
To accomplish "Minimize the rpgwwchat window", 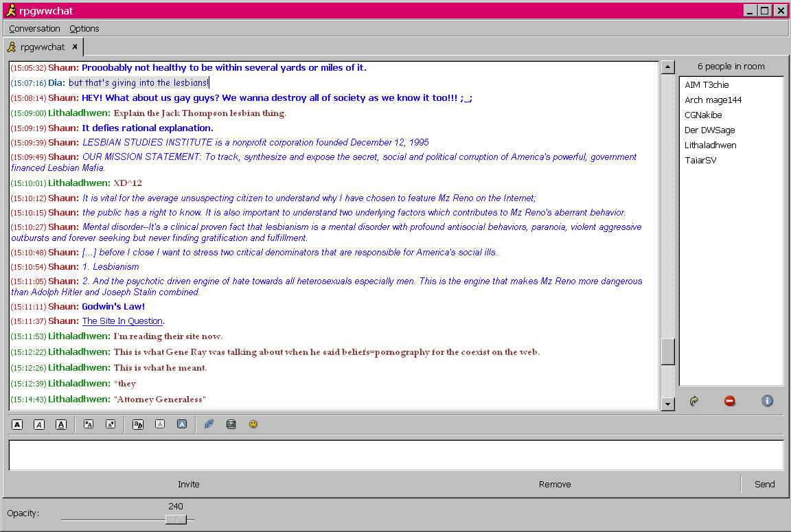I will point(750,10).
